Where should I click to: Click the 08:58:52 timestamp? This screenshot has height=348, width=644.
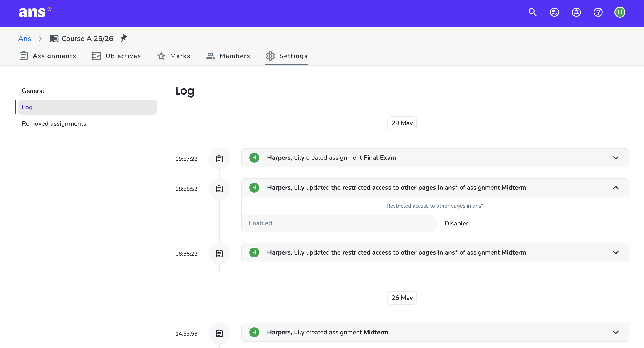pyautogui.click(x=186, y=189)
